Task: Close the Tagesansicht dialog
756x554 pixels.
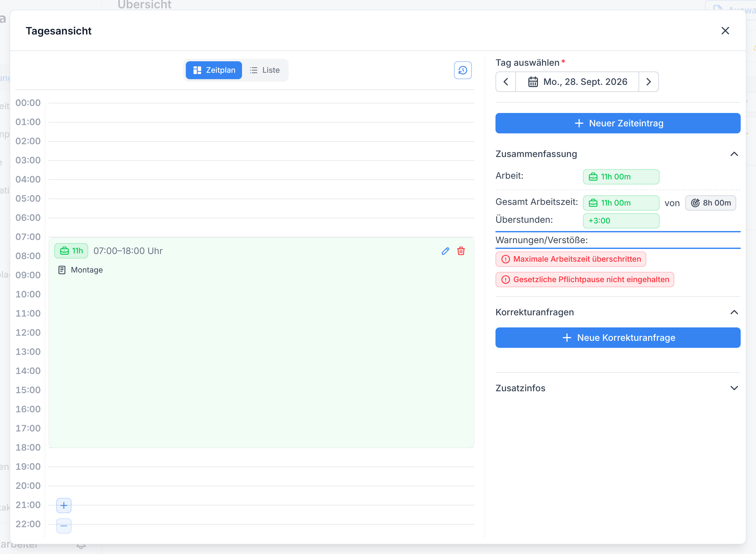Action: (725, 31)
